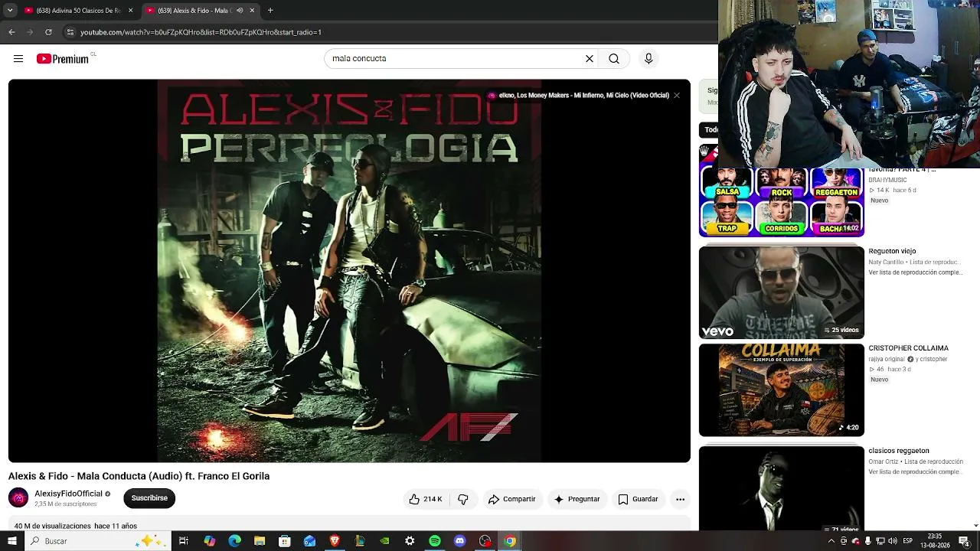This screenshot has width=980, height=551.
Task: Subscribe to AlexisyFidoOfficial with Suscribirse
Action: (149, 498)
